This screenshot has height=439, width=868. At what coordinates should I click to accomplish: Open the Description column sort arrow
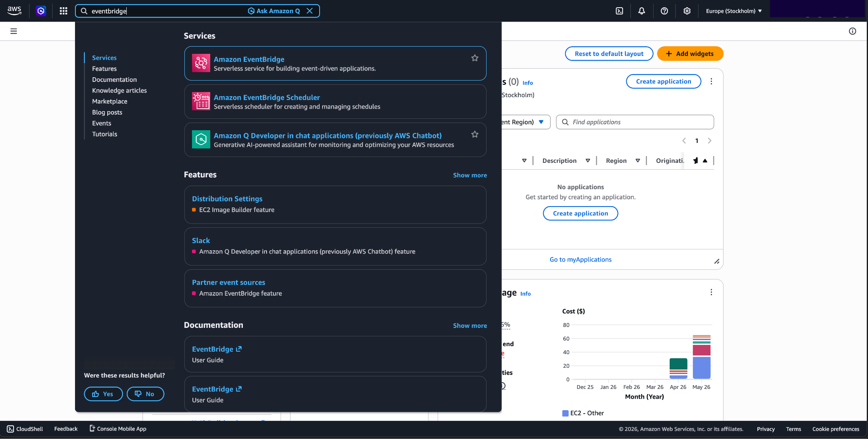click(588, 161)
